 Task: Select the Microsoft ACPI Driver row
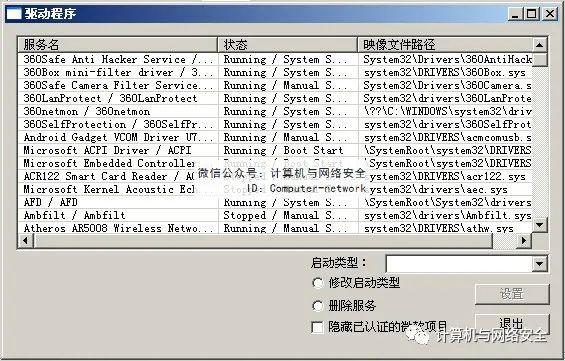[x=275, y=150]
